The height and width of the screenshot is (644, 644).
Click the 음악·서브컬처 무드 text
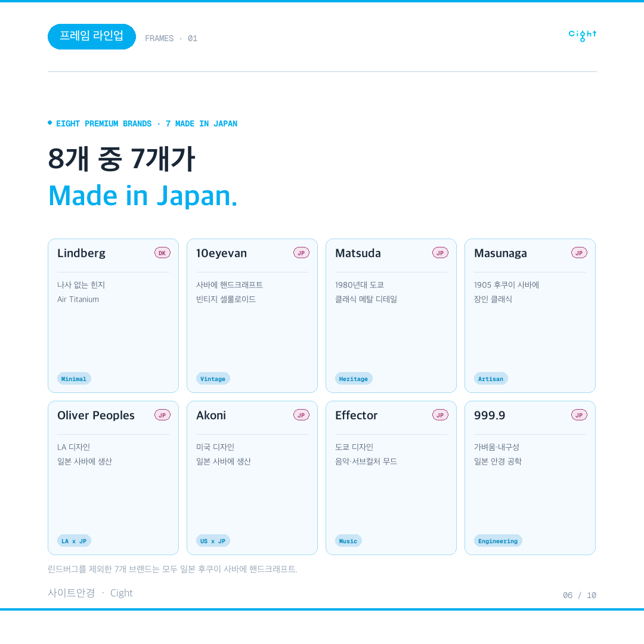pyautogui.click(x=366, y=462)
